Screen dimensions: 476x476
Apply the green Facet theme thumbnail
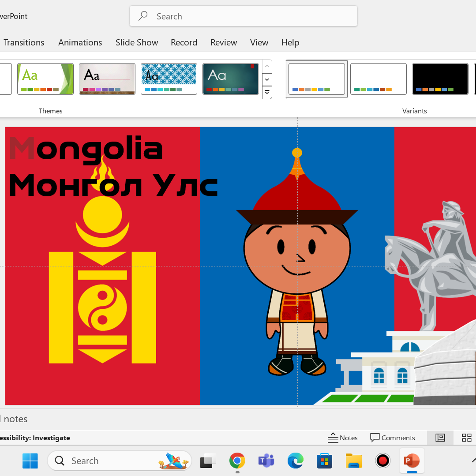point(45,79)
